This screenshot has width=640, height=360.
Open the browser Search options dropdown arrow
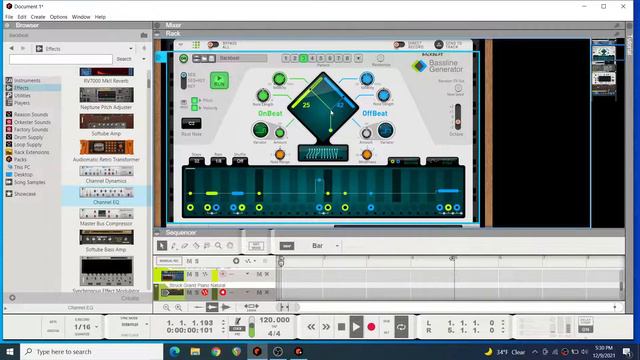144,59
